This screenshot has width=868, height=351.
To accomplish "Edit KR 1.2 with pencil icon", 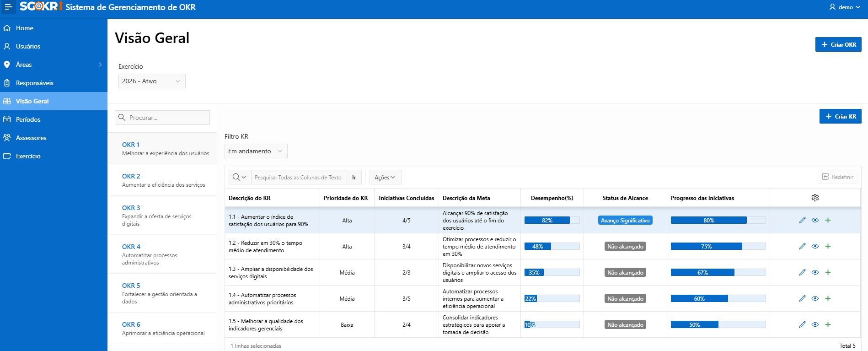I will point(802,246).
